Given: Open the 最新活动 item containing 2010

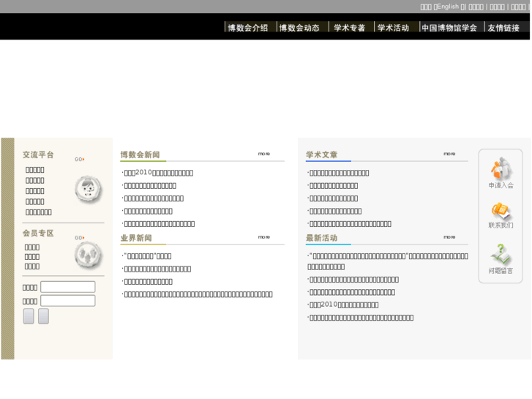Looking at the screenshot, I should 343,305.
